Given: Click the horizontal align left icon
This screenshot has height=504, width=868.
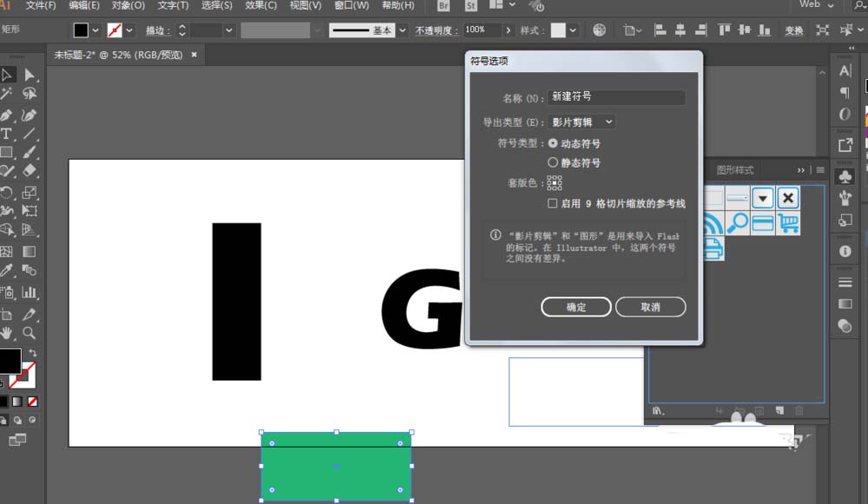Looking at the screenshot, I should [660, 29].
